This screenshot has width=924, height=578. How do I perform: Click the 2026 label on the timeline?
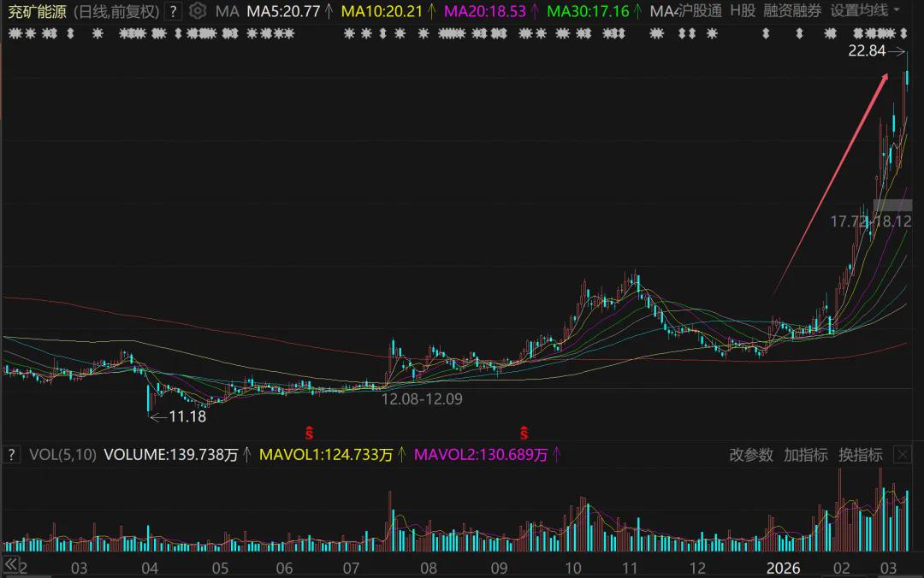(x=783, y=569)
